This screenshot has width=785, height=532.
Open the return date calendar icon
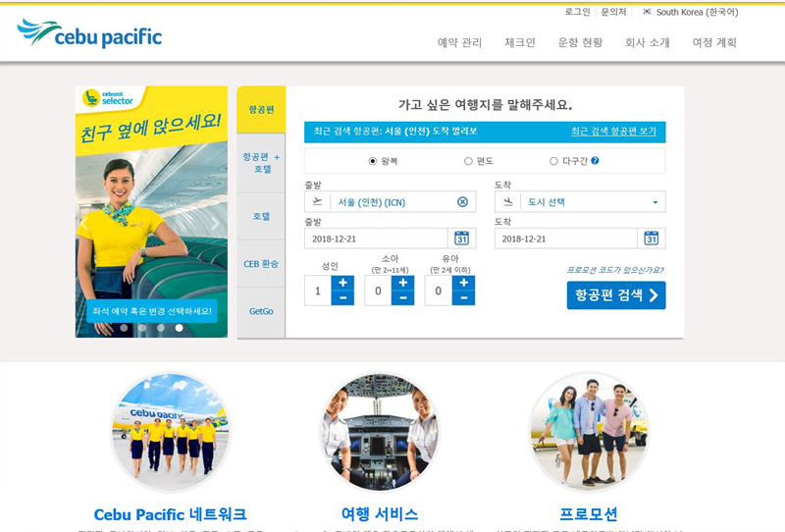(x=652, y=238)
